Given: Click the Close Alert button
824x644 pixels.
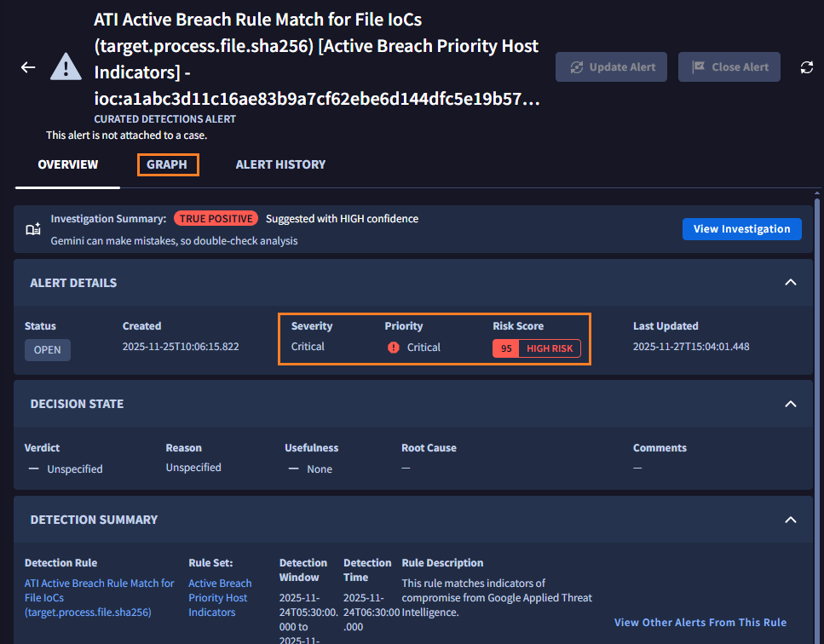Looking at the screenshot, I should pyautogui.click(x=729, y=67).
